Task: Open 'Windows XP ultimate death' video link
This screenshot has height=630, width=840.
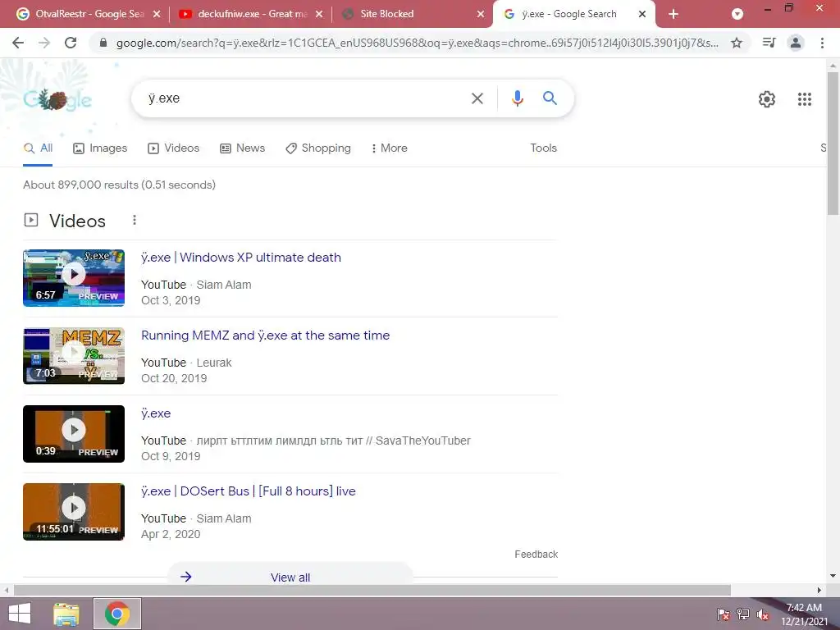Action: point(241,258)
